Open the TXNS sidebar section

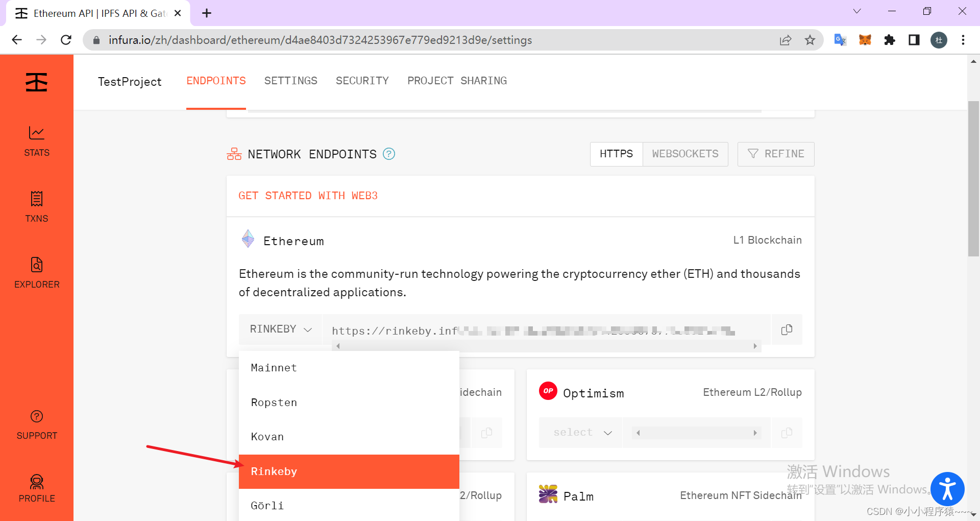(x=37, y=207)
